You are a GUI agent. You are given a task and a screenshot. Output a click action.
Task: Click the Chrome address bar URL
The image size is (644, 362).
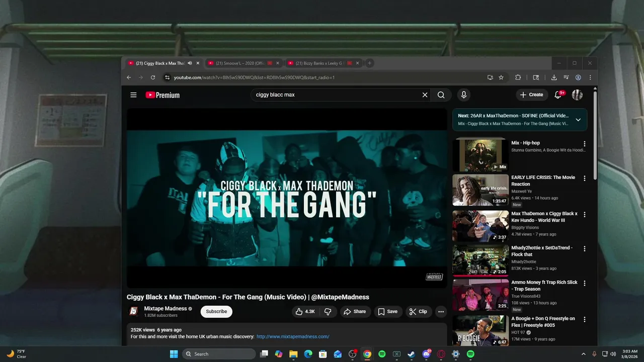click(254, 77)
